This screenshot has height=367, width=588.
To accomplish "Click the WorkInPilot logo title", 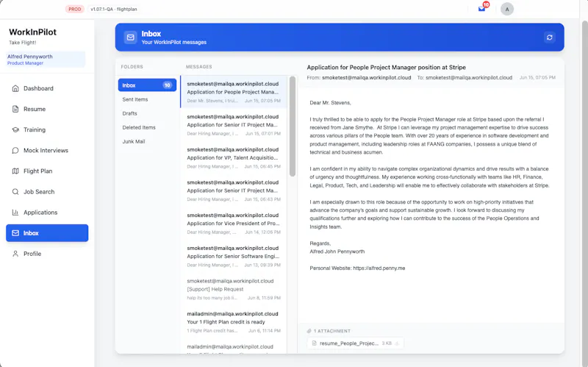I will pyautogui.click(x=32, y=32).
